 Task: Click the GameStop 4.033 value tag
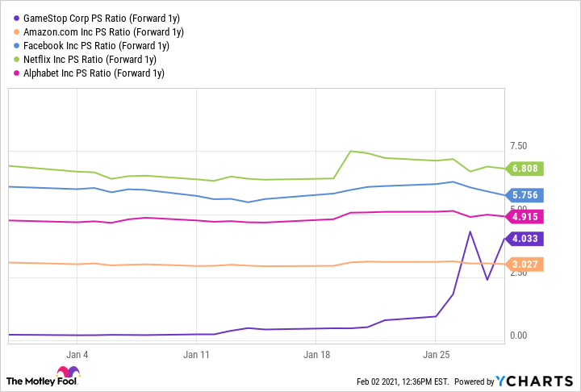tap(525, 239)
